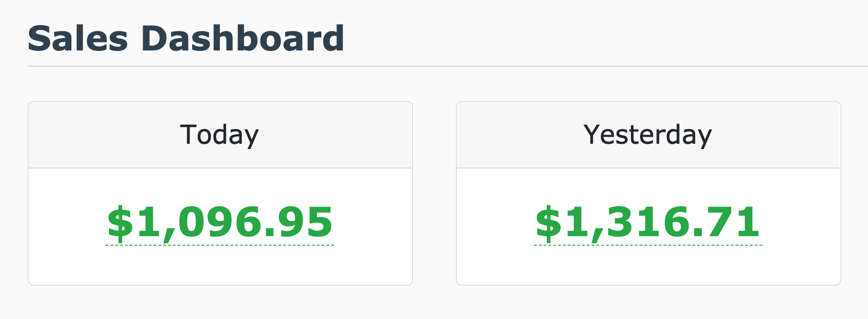
Task: Click today's sales amount $1,096.95
Action: click(220, 222)
